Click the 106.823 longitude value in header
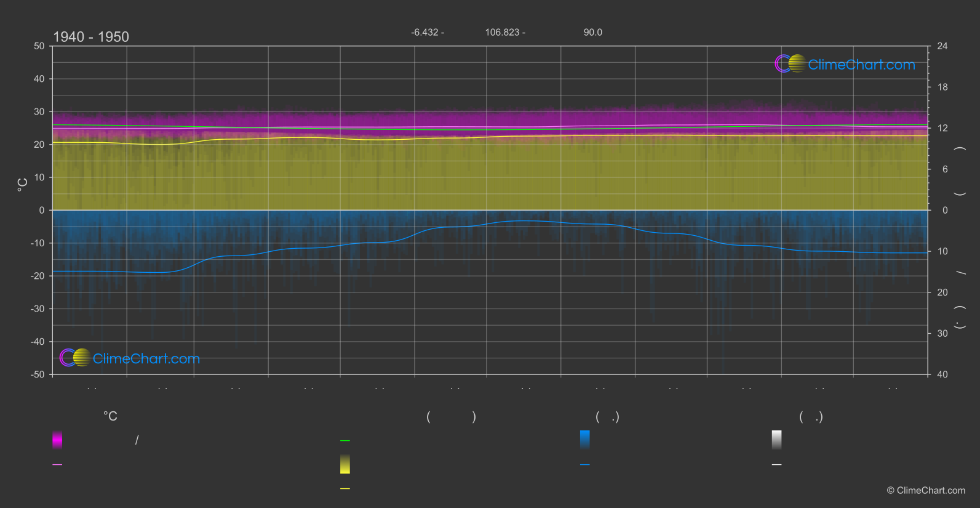This screenshot has height=508, width=980. click(504, 33)
